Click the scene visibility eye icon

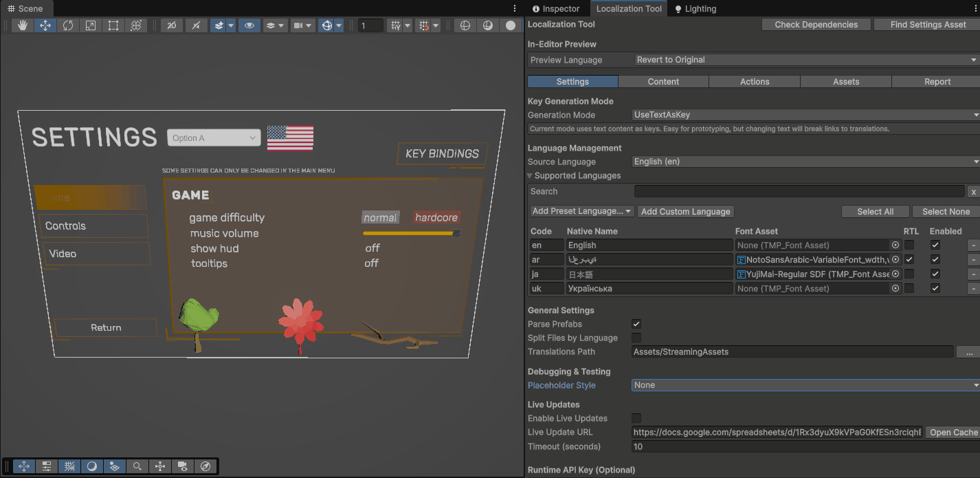coord(249,25)
